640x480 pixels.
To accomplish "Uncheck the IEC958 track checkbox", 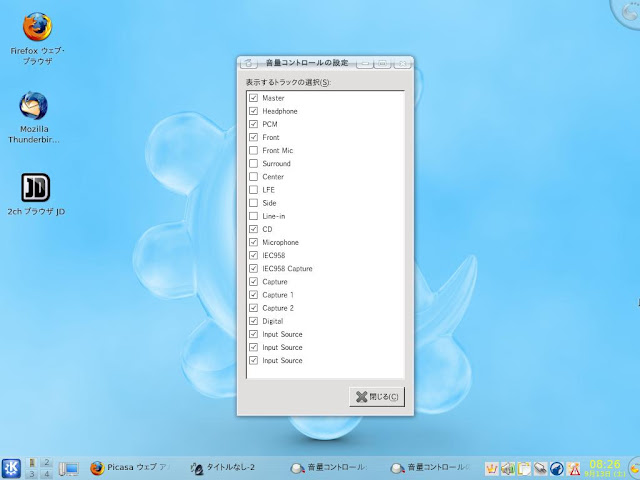I will pyautogui.click(x=253, y=256).
